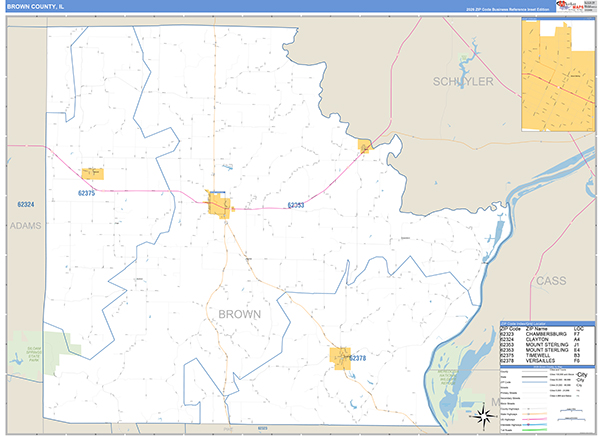Click the SCHUYLER county label
The image size is (600, 436).
(463, 81)
